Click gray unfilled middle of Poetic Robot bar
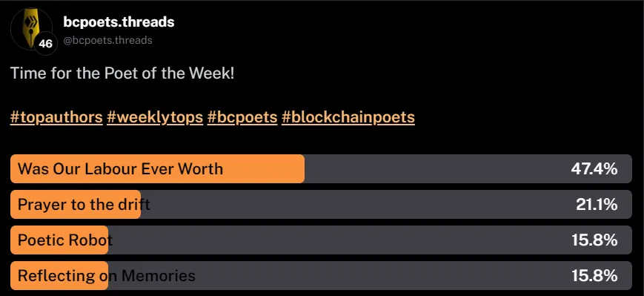Screen dimensions: 644x296 coord(341,240)
